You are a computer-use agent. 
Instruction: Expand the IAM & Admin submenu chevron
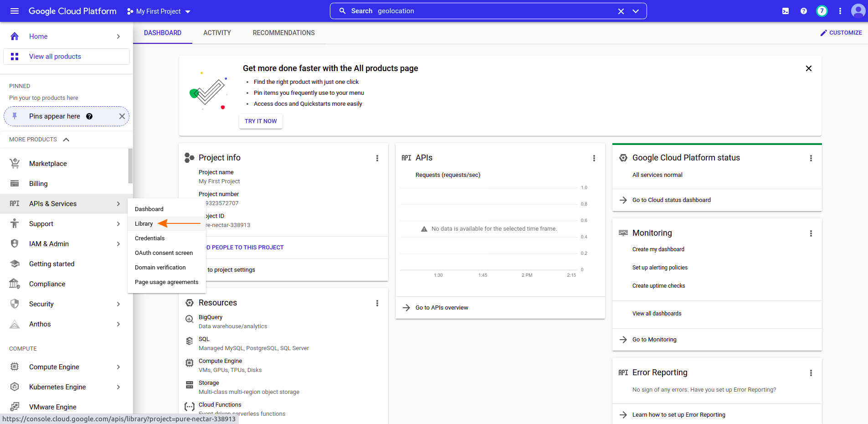118,244
